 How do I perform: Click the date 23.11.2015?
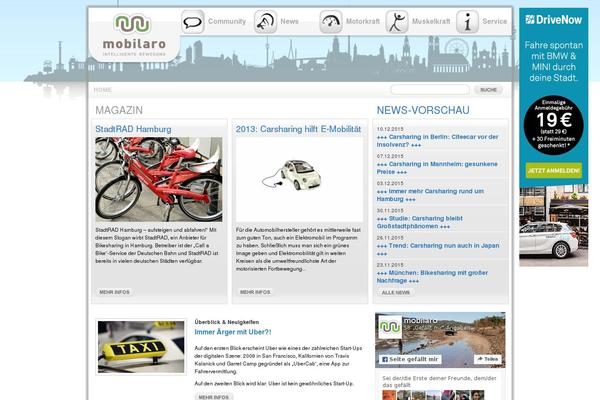pyautogui.click(x=390, y=265)
